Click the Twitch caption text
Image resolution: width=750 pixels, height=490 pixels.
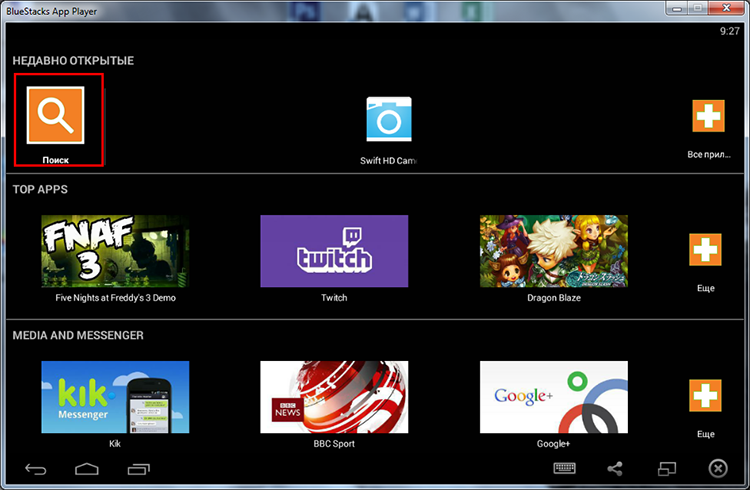(334, 298)
